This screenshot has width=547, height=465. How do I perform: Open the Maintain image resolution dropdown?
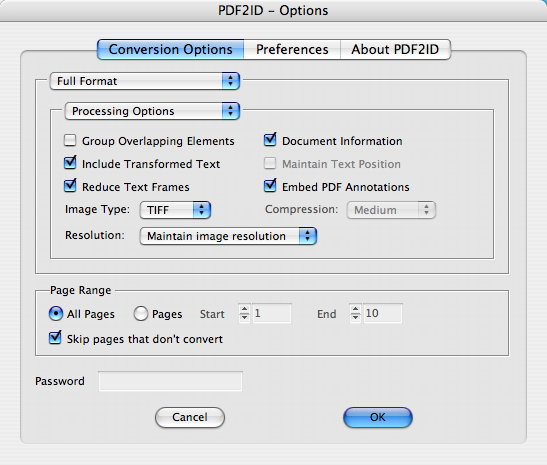[x=228, y=236]
